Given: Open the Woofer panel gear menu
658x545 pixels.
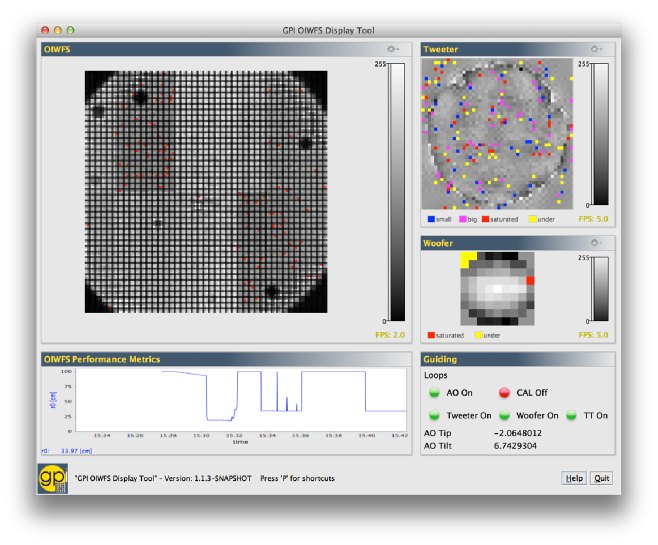Looking at the screenshot, I should [x=596, y=242].
